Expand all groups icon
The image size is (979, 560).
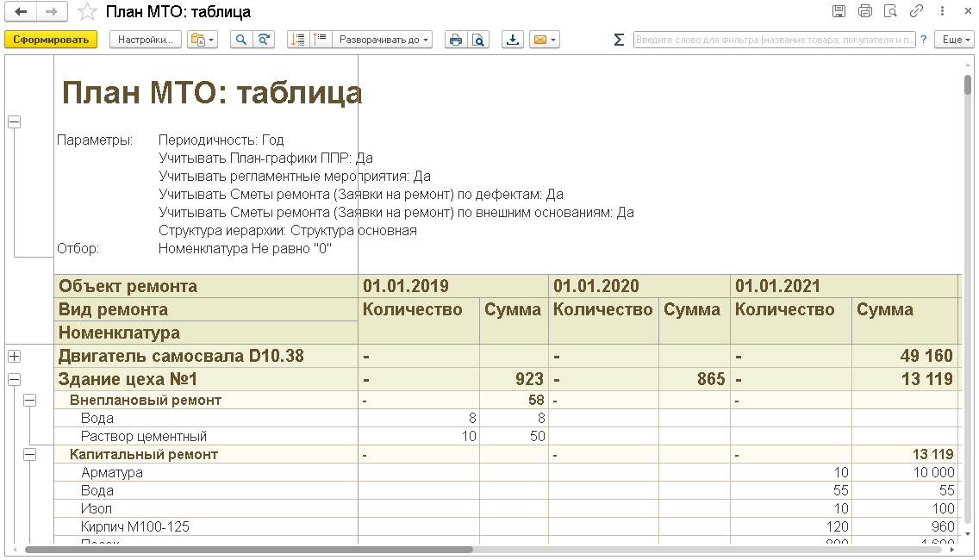coord(321,40)
